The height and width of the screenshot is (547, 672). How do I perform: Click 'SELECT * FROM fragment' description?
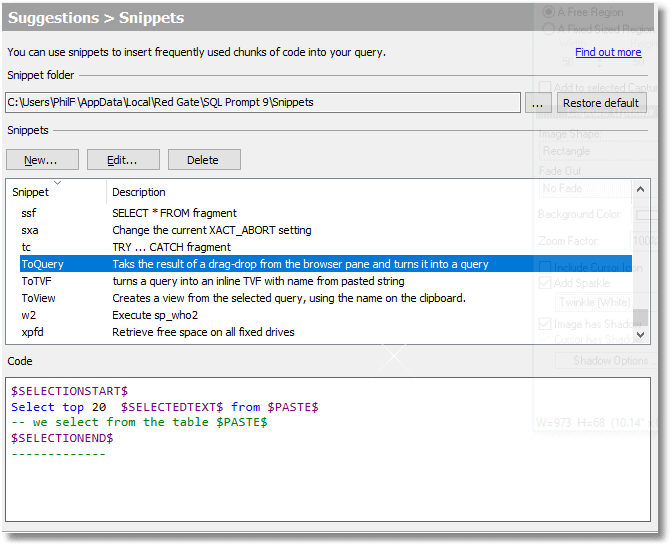[x=174, y=213]
